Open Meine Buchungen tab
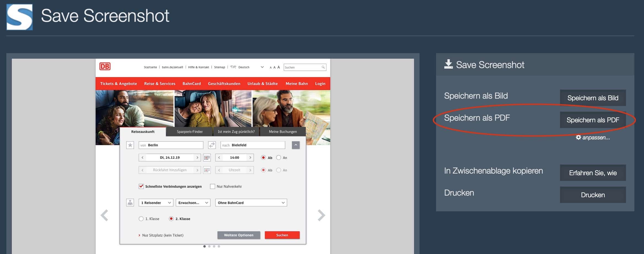The width and height of the screenshot is (644, 254). click(x=283, y=132)
